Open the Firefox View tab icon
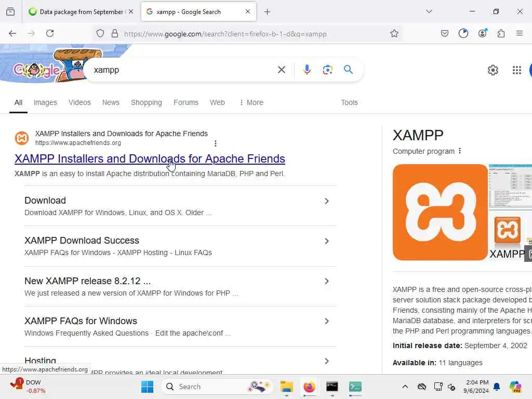This screenshot has width=532, height=399. click(x=10, y=11)
